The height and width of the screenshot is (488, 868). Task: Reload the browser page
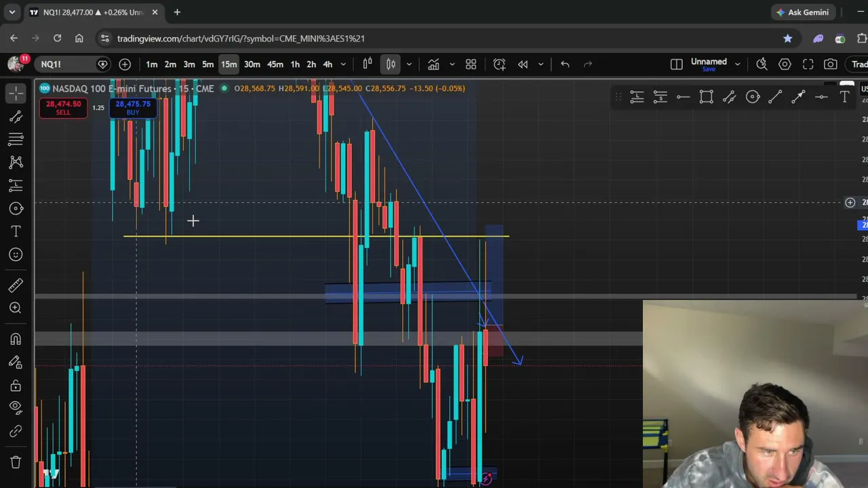pos(57,39)
